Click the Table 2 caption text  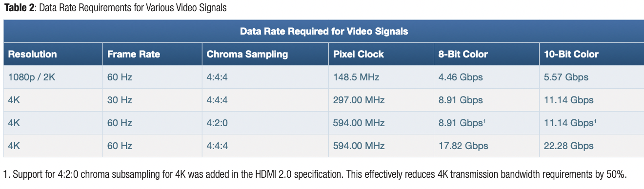[115, 8]
